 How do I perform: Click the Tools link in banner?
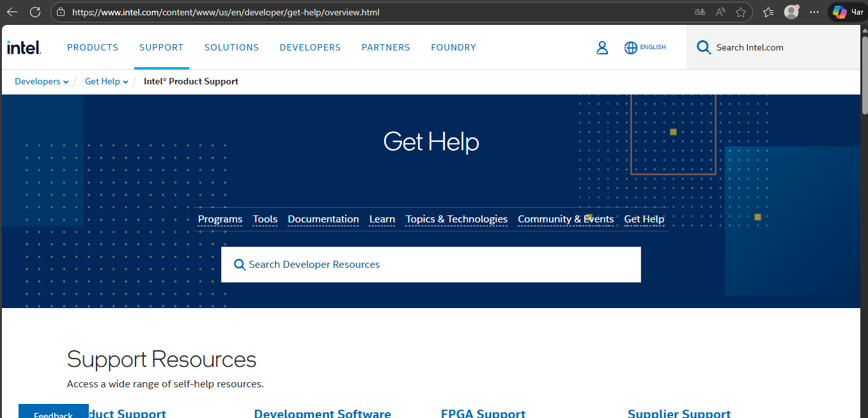pos(265,219)
